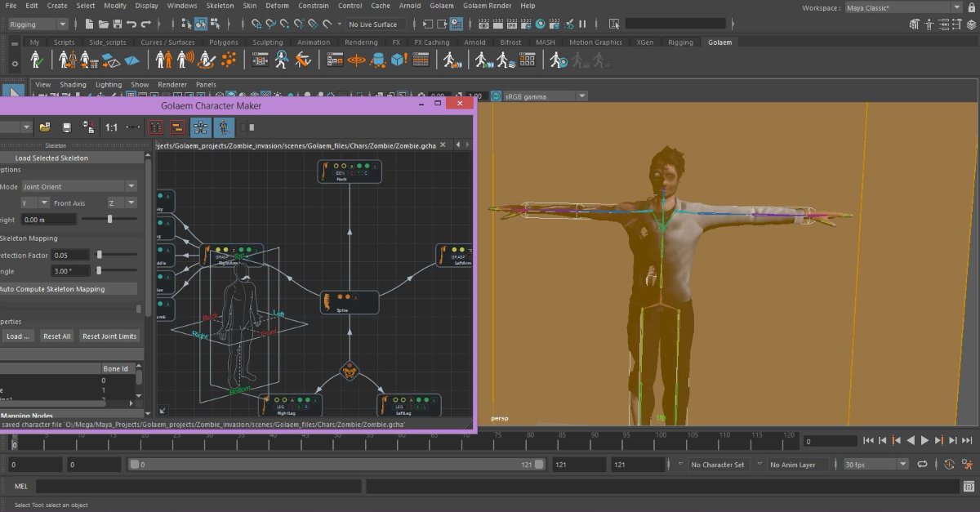Click the 1:1 zoom reset icon
The image size is (980, 512).
point(111,127)
